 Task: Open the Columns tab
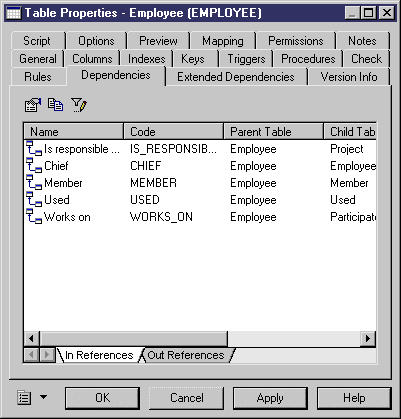(92, 59)
